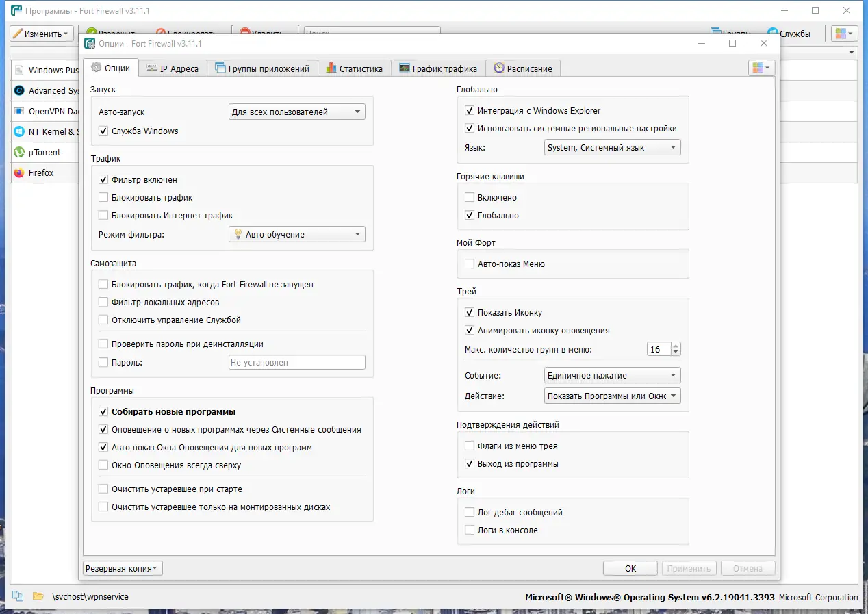Click the bar chart icon on Статистика tab
This screenshot has width=868, height=614.
[331, 68]
